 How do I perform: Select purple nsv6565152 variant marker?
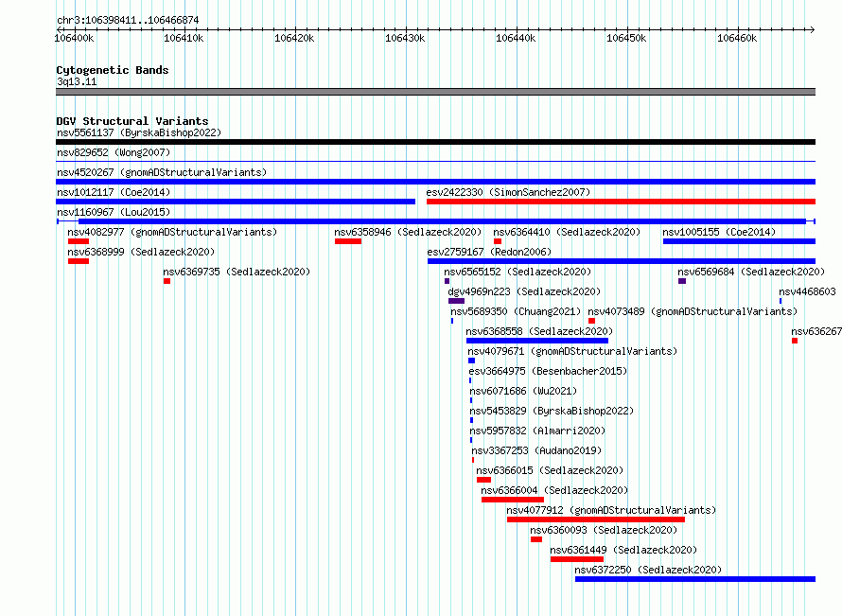[x=447, y=281]
